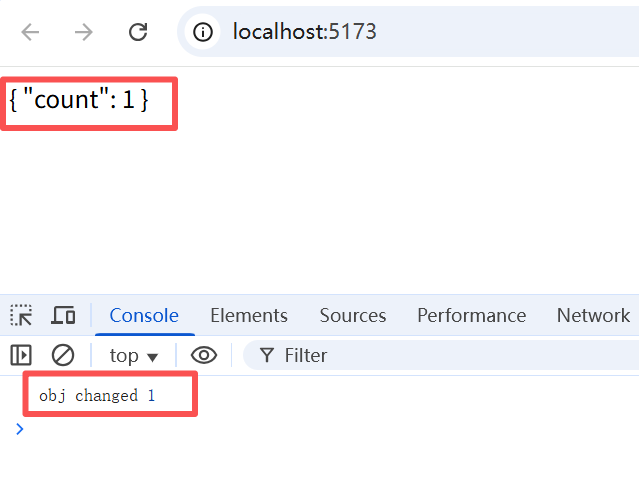The height and width of the screenshot is (489, 639).
Task: Click the 'obj changed 1' log message
Action: click(x=97, y=395)
